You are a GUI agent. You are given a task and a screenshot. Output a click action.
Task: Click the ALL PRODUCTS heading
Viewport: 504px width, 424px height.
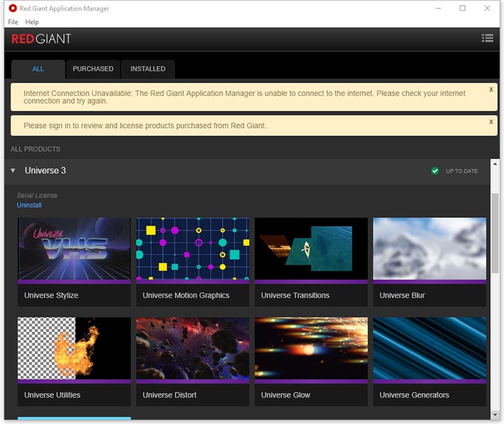point(35,149)
